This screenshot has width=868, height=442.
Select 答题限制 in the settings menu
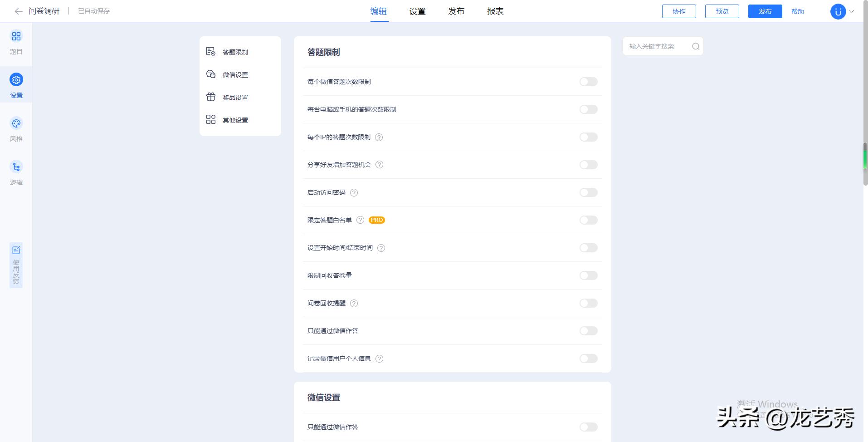(234, 52)
